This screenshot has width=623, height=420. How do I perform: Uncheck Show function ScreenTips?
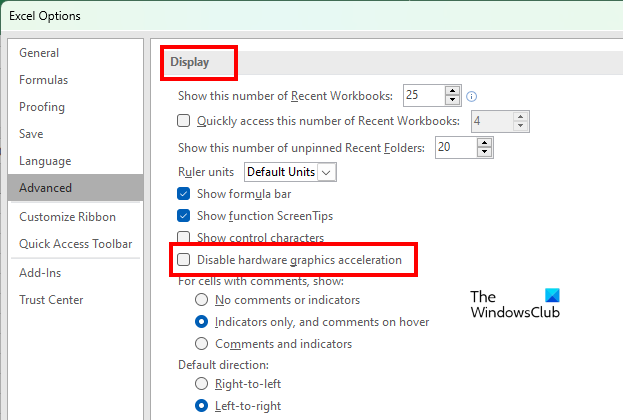click(184, 216)
